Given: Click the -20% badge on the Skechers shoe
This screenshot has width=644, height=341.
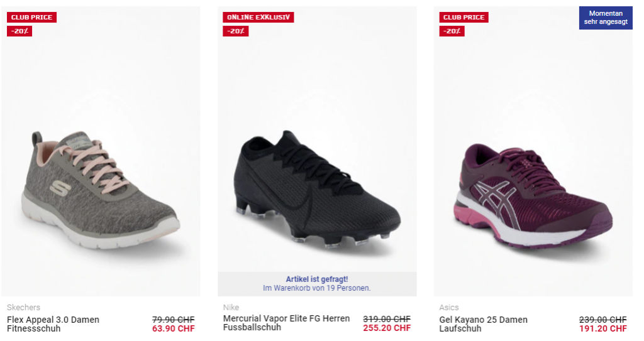Looking at the screenshot, I should [x=19, y=31].
